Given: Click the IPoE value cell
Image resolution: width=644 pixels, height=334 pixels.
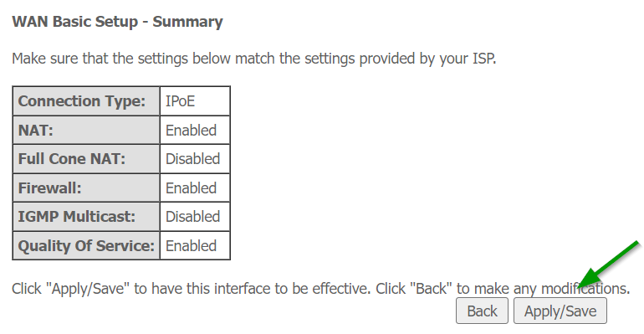Looking at the screenshot, I should coord(195,101).
